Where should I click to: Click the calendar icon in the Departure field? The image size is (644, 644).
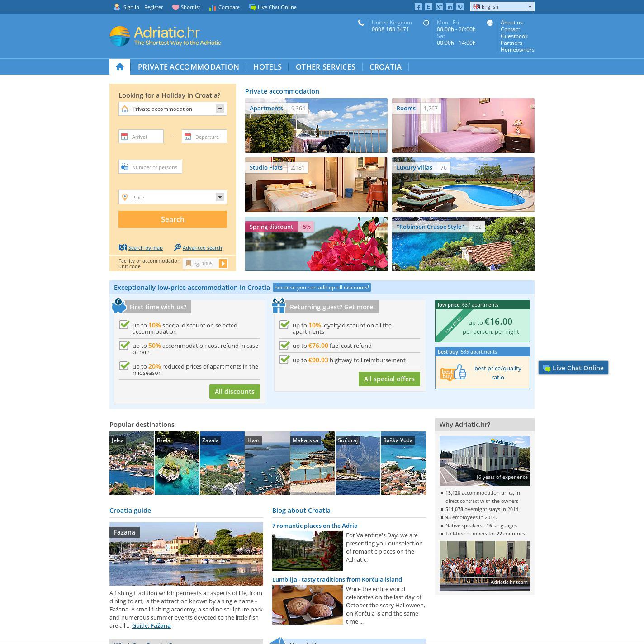[x=188, y=137]
